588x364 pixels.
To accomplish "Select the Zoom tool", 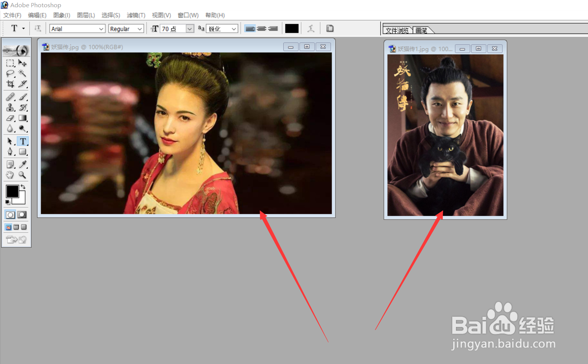I will tap(22, 175).
